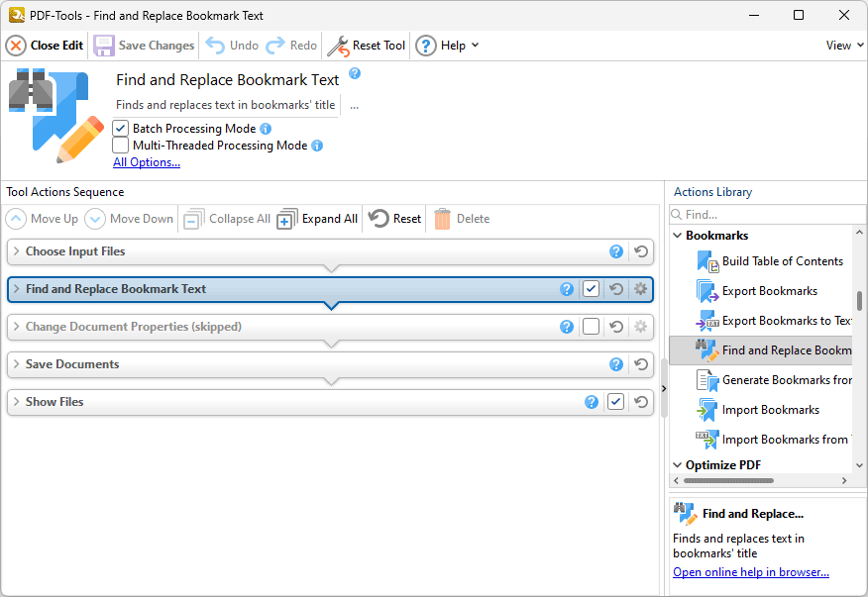Click the help icon on Save Documents

(616, 364)
